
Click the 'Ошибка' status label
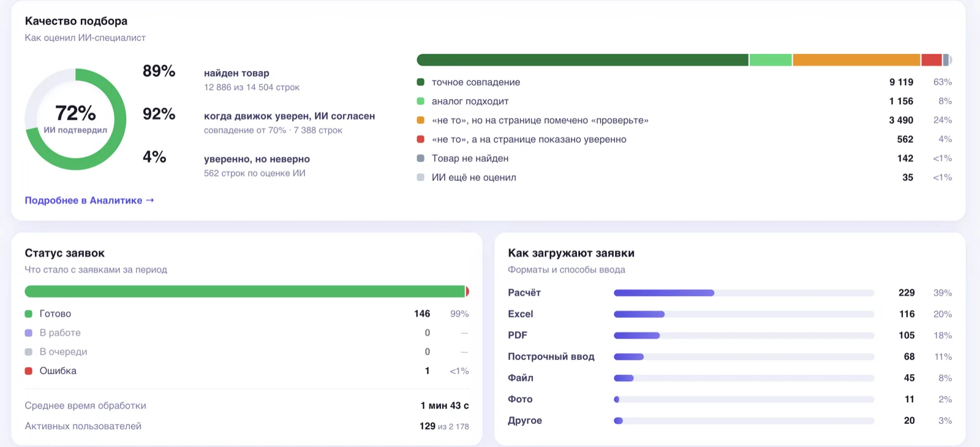[58, 371]
